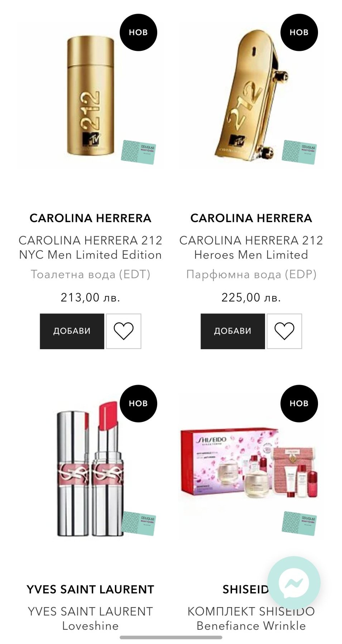Screen dimensions: 342x644
Task: Click Douglas Beauty card icon on 212 NYC
Action: tap(139, 152)
